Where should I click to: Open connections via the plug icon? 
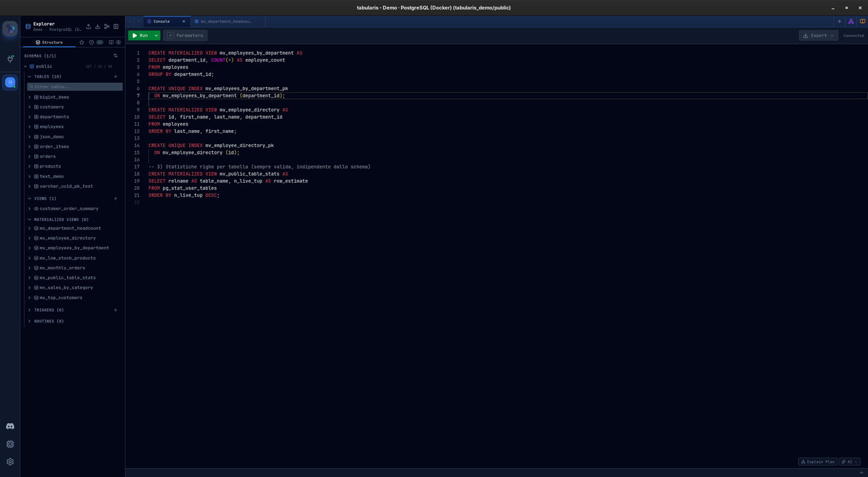(10, 59)
